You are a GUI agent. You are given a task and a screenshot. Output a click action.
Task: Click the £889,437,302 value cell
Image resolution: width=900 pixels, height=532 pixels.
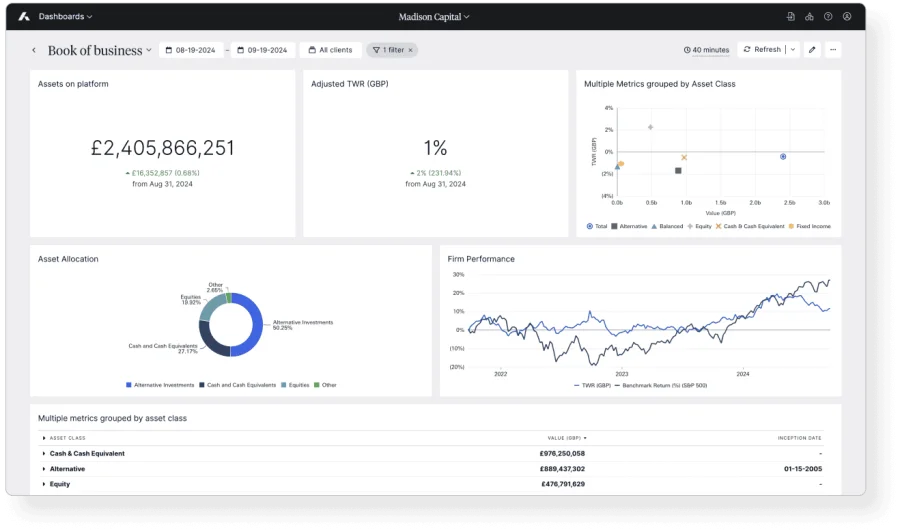click(x=562, y=469)
